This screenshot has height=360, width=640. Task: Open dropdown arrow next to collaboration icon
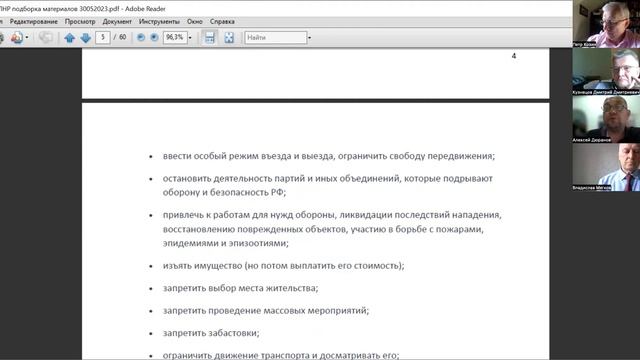tap(27, 38)
